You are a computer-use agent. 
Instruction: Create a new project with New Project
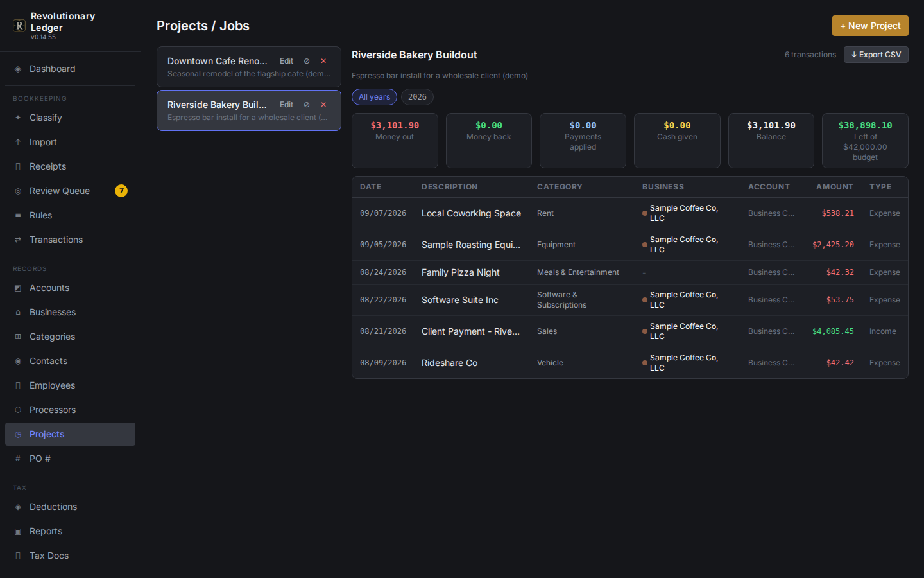pos(870,26)
